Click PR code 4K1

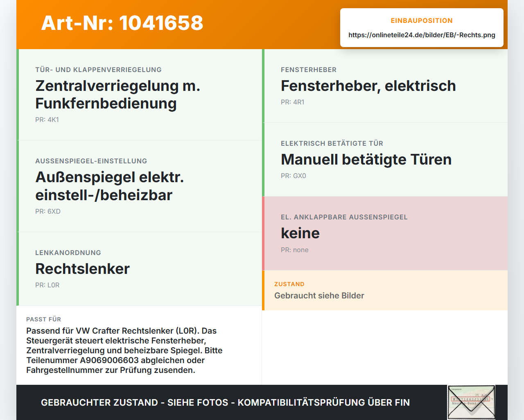[x=47, y=120]
